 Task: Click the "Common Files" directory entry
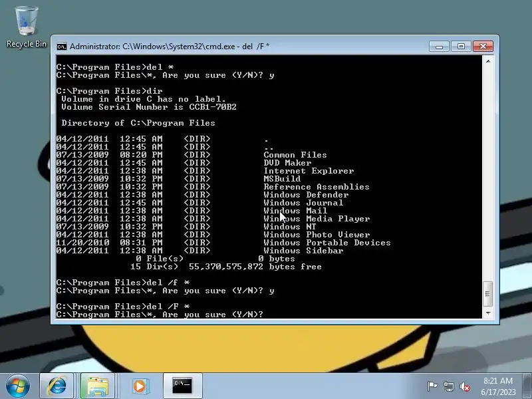pyautogui.click(x=295, y=155)
